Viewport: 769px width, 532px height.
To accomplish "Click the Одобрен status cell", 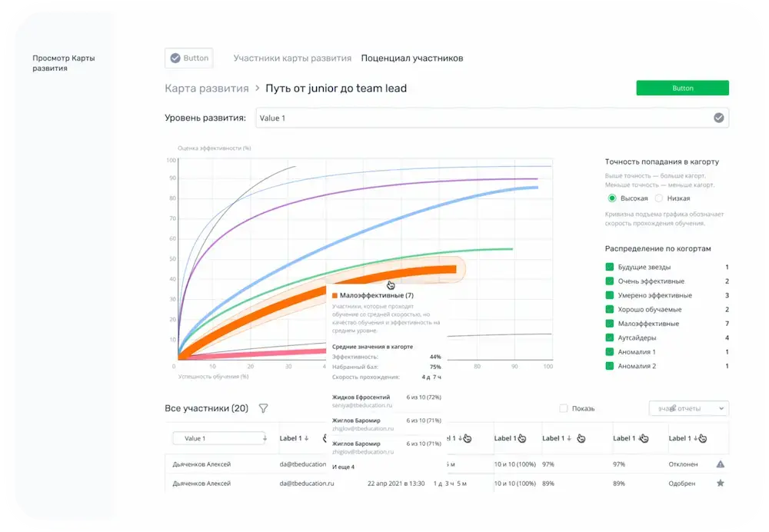I will [681, 483].
